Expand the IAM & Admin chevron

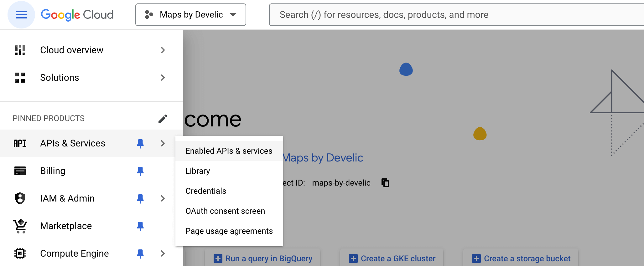(x=163, y=198)
